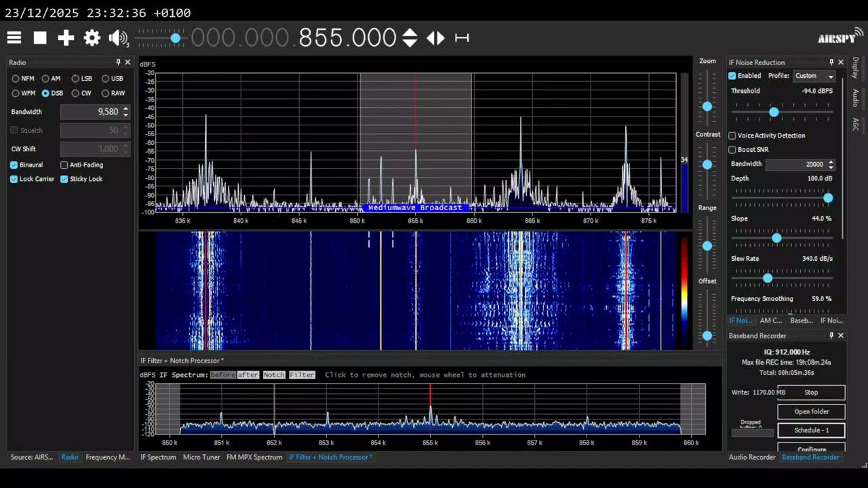Select LSB mode
868x488 pixels.
pos(81,79)
